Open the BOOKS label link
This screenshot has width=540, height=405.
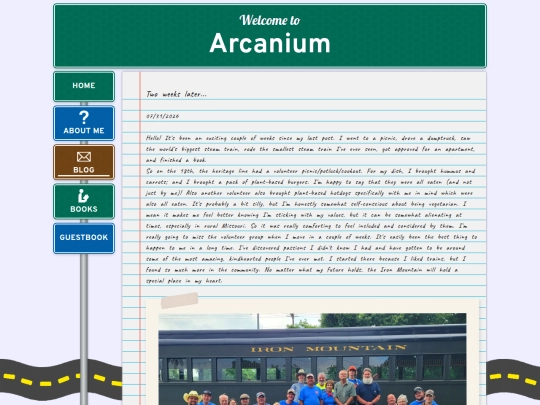coord(84,209)
